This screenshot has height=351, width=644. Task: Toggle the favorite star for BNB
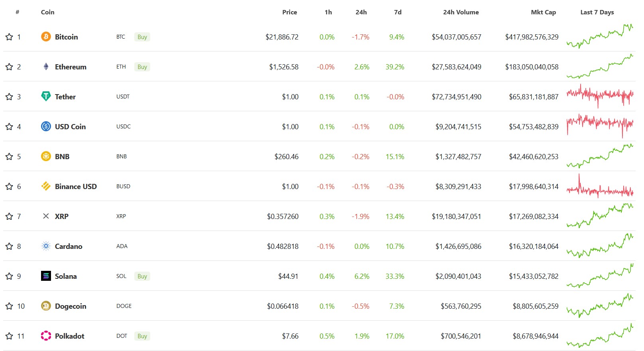pos(9,156)
